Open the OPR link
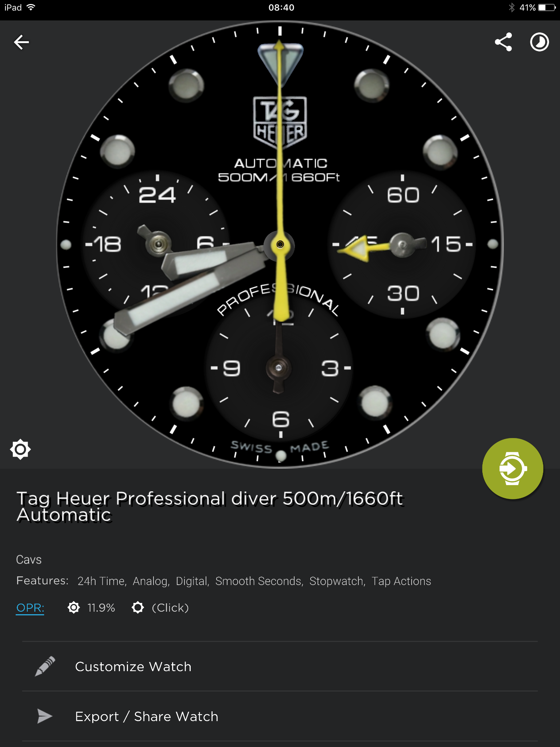 click(30, 608)
